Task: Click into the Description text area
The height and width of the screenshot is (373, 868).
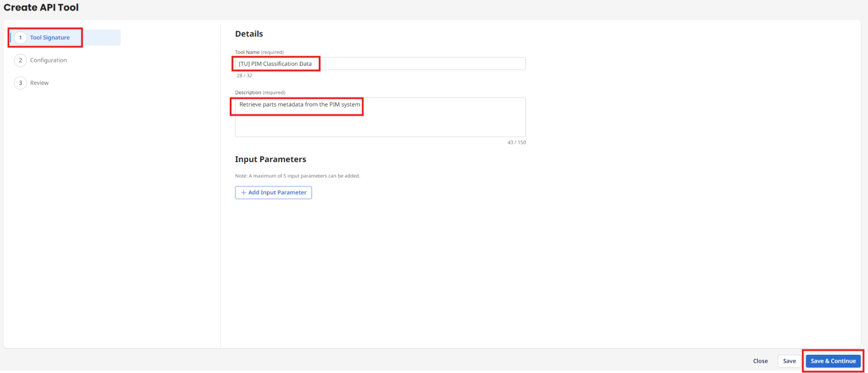Action: (380, 117)
